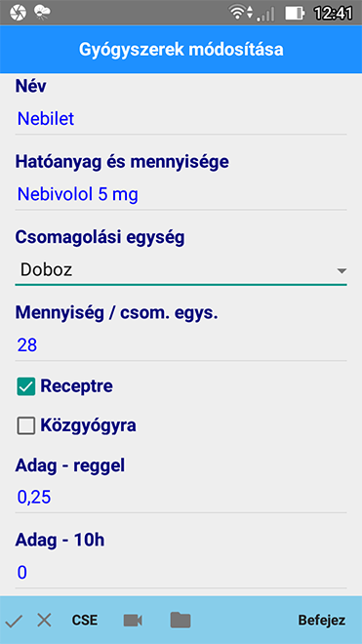Open the folder icon in bottom bar

click(181, 620)
